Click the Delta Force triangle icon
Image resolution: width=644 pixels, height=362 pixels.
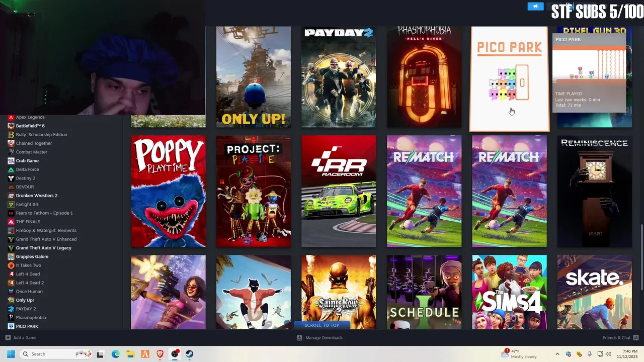click(x=11, y=169)
